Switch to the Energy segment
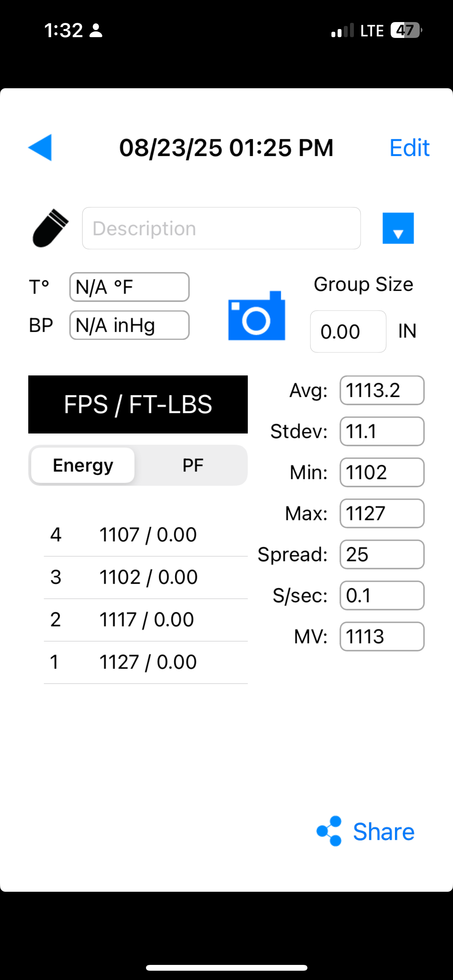453x980 pixels. tap(83, 465)
